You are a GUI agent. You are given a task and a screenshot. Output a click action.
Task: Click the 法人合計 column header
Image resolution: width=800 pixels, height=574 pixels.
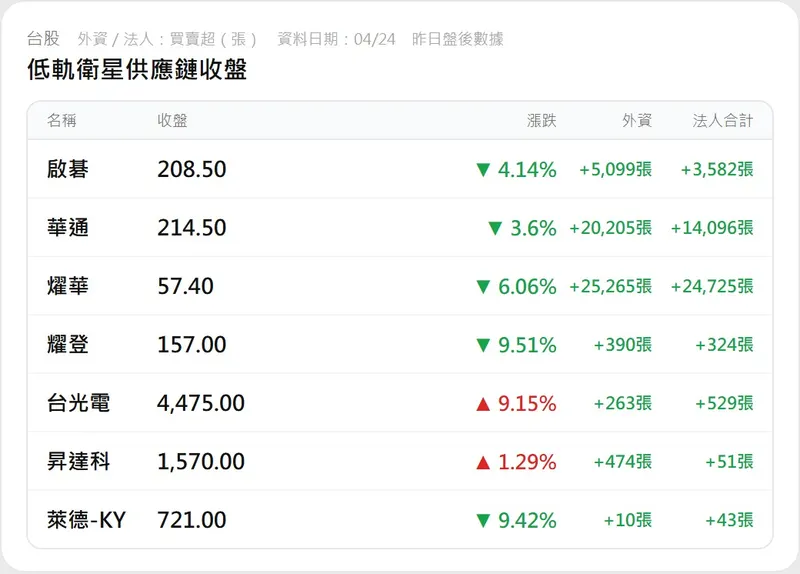[x=722, y=120]
